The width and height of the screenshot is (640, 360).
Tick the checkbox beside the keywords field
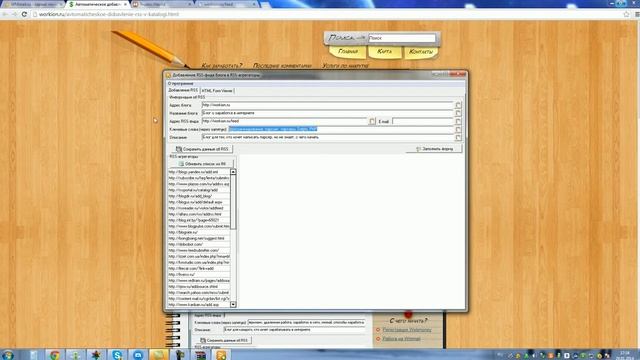point(458,129)
